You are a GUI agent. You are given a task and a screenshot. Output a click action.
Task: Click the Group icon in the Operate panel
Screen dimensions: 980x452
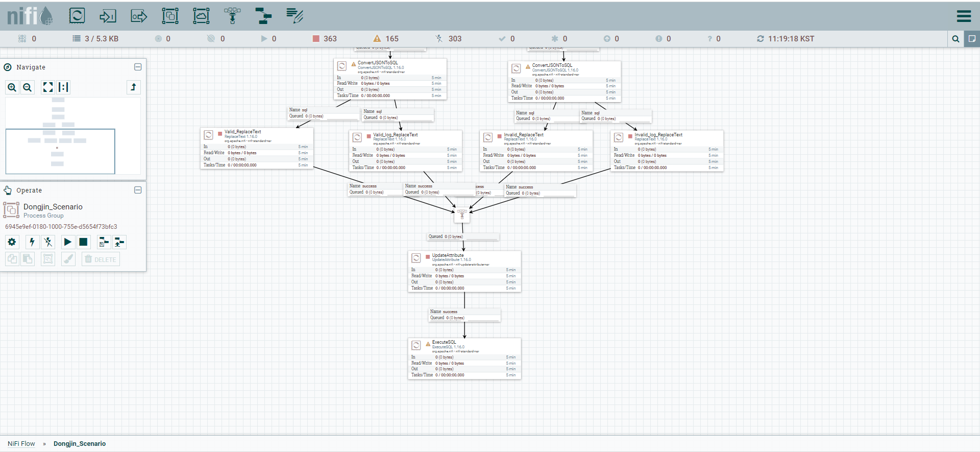pyautogui.click(x=48, y=259)
